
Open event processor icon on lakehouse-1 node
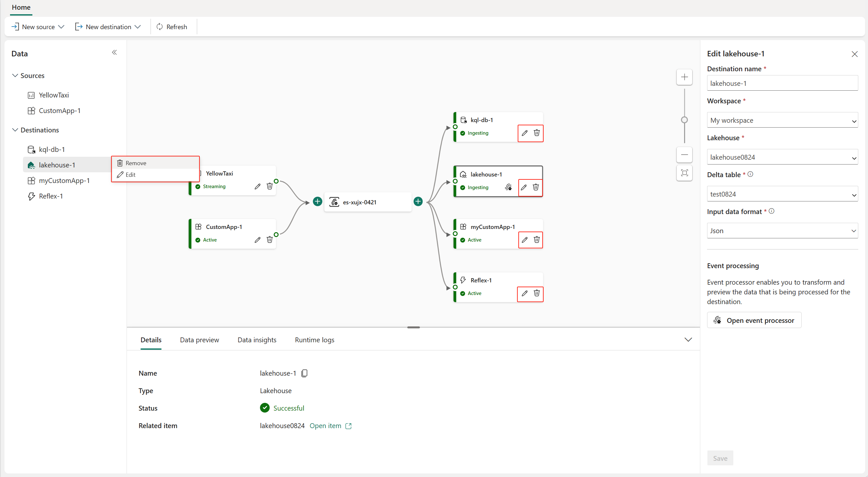tap(509, 187)
